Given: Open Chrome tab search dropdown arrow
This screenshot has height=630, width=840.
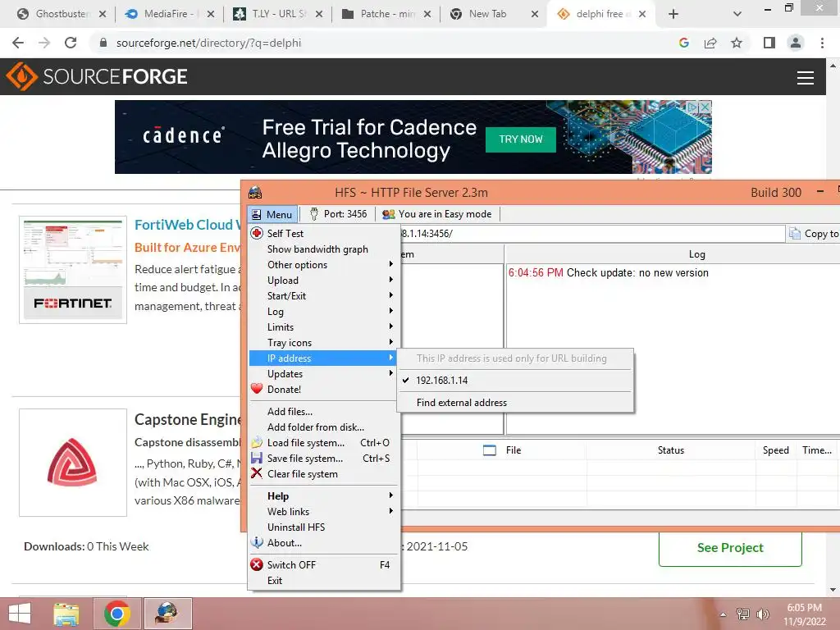Looking at the screenshot, I should click(x=737, y=14).
